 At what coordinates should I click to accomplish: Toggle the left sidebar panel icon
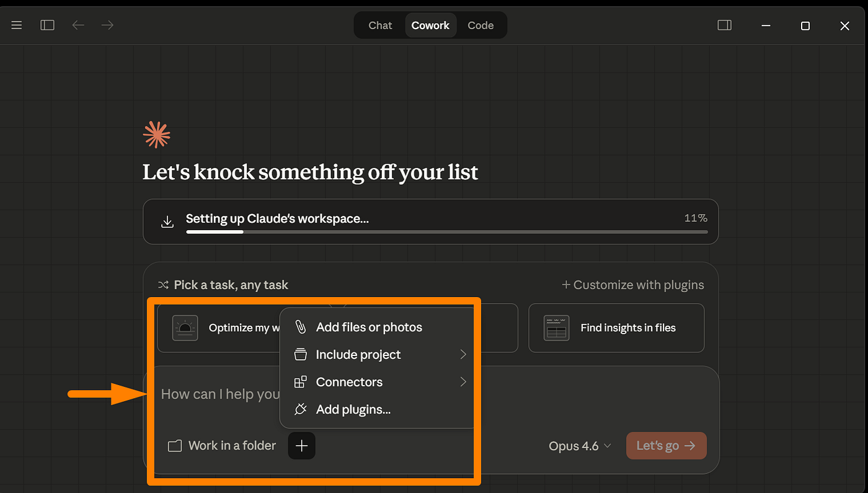48,25
